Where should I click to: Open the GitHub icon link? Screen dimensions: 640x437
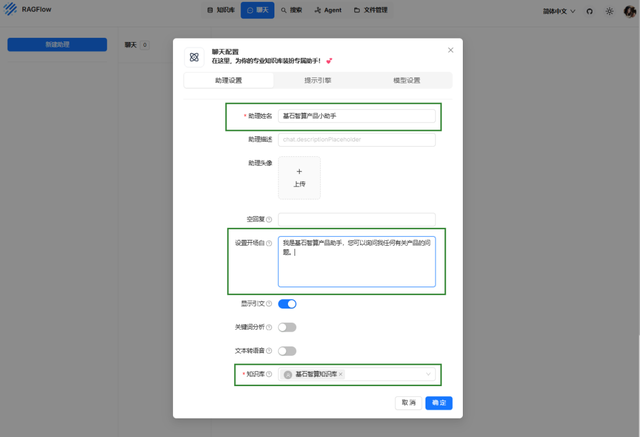(589, 11)
